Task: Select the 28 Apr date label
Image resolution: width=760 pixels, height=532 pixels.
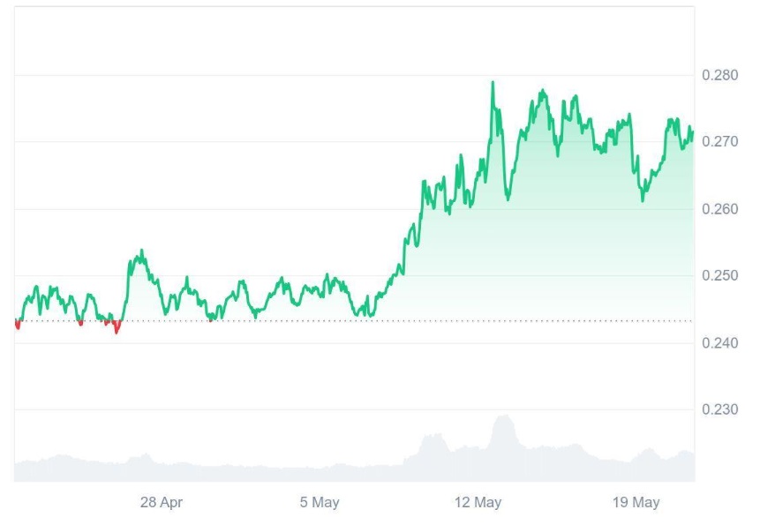Action: pos(162,503)
